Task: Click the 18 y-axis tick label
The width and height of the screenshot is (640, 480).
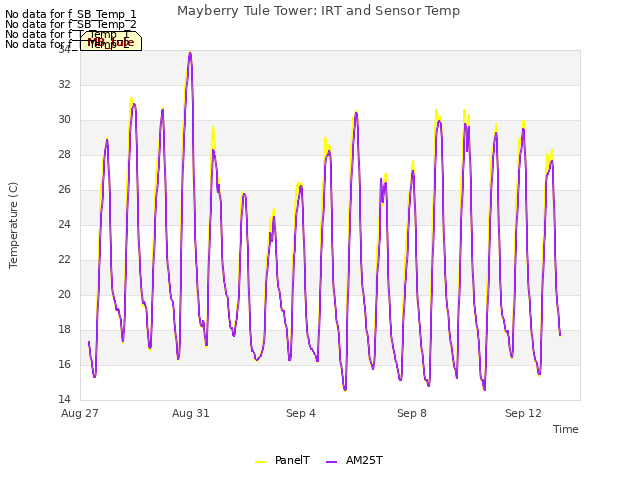Action: [x=64, y=329]
